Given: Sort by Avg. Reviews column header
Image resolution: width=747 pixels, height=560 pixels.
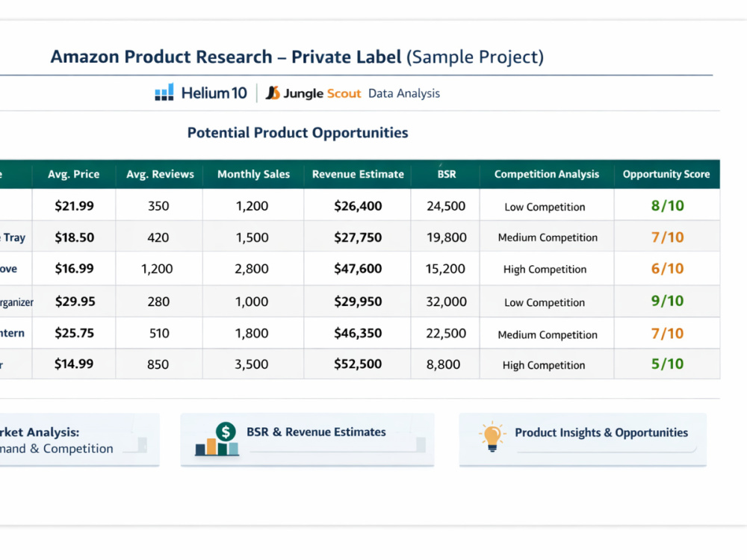Looking at the screenshot, I should coord(160,174).
